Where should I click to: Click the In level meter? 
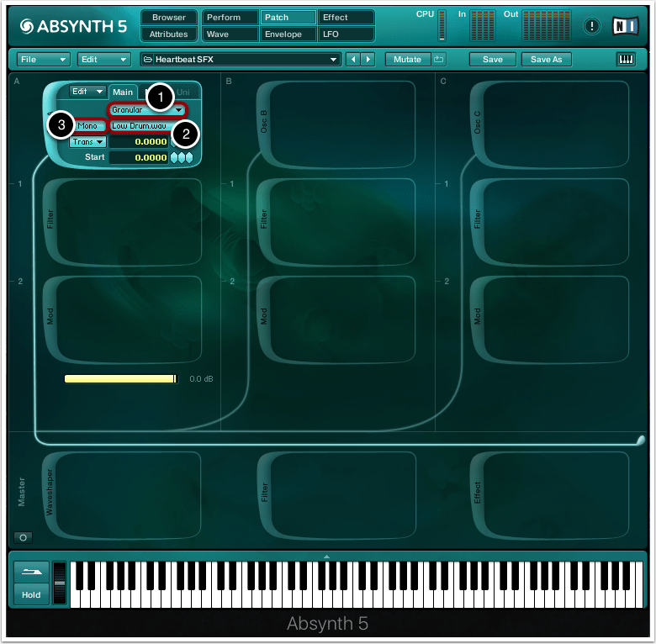[483, 25]
